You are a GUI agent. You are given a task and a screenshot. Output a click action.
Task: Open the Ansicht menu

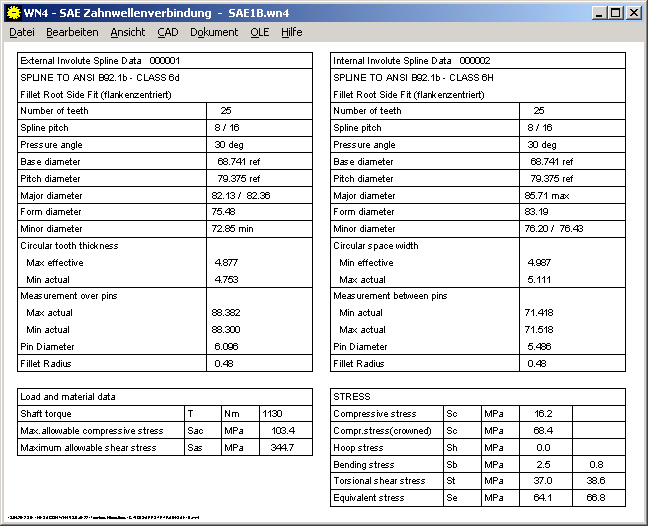127,32
